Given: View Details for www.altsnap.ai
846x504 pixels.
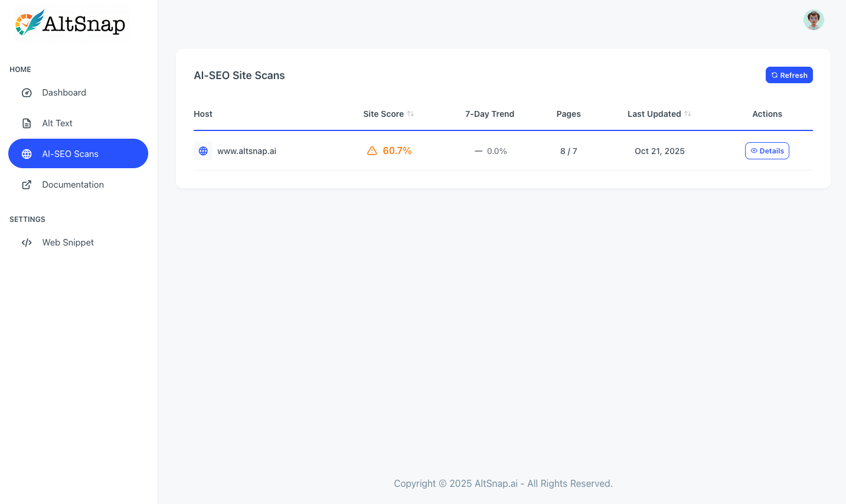Looking at the screenshot, I should click(x=767, y=151).
